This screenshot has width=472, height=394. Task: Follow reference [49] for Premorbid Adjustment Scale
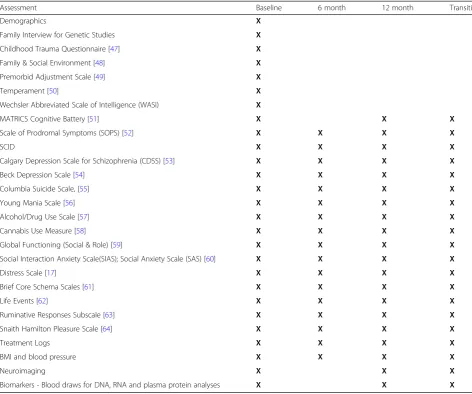(x=99, y=77)
